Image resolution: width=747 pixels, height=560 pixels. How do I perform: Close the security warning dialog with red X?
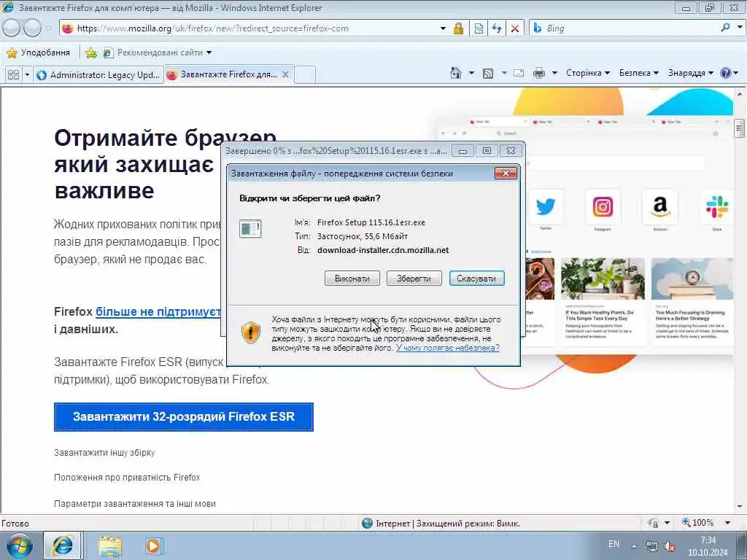(x=506, y=174)
